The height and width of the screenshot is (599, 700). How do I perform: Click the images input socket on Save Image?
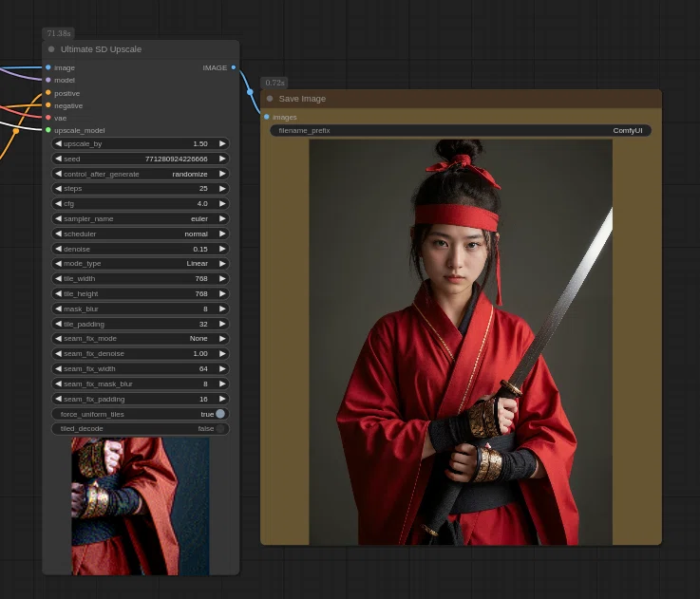[267, 117]
